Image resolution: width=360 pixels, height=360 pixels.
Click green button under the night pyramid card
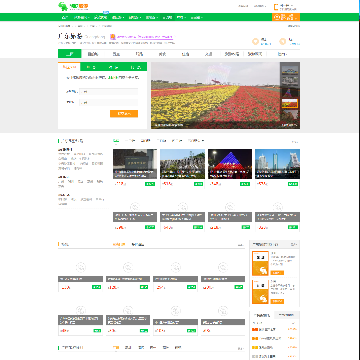(245, 184)
